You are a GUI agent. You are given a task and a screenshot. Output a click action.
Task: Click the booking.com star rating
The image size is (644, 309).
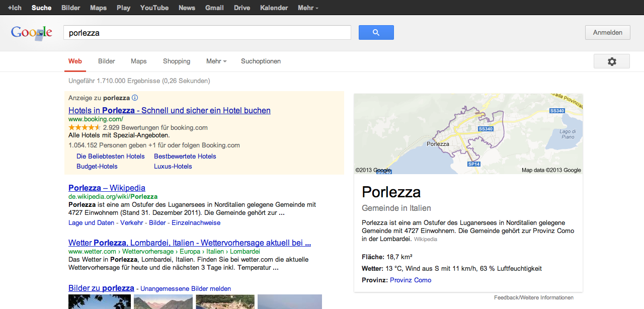point(85,128)
